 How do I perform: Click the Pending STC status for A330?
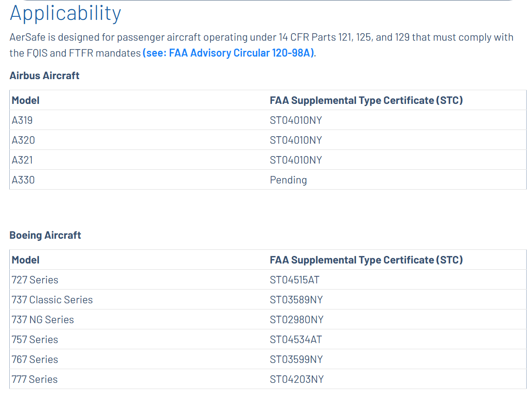click(288, 180)
